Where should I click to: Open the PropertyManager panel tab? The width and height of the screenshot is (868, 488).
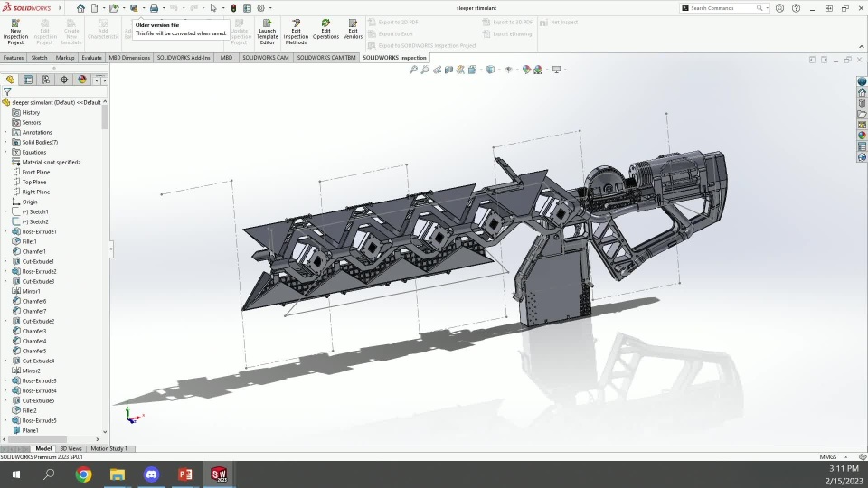point(28,80)
